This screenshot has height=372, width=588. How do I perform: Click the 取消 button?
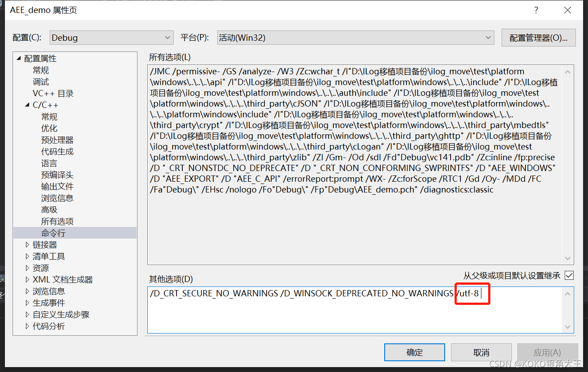pos(481,352)
